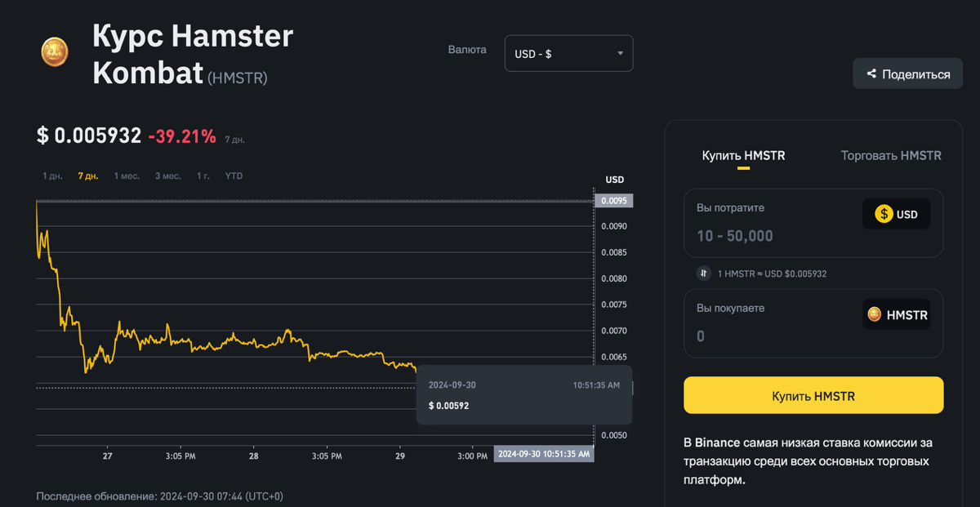This screenshot has width=980, height=507.
Task: Click the 27 date label on chart axis
Action: 108,456
